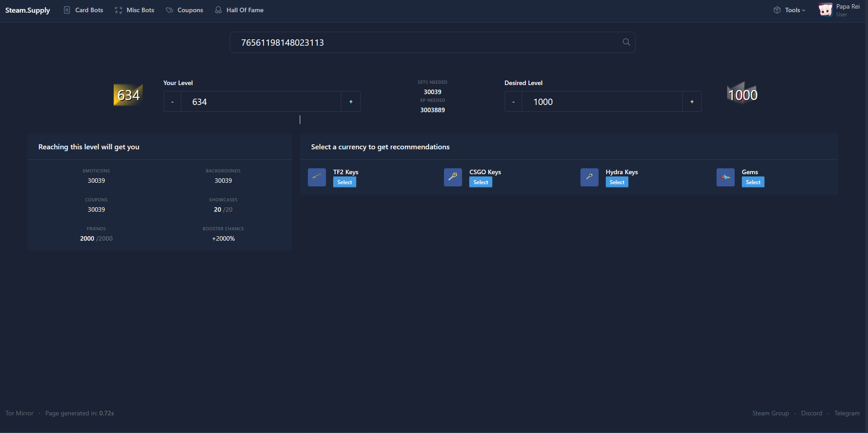Open the Telegram link
This screenshot has width=868, height=433.
pyautogui.click(x=847, y=413)
